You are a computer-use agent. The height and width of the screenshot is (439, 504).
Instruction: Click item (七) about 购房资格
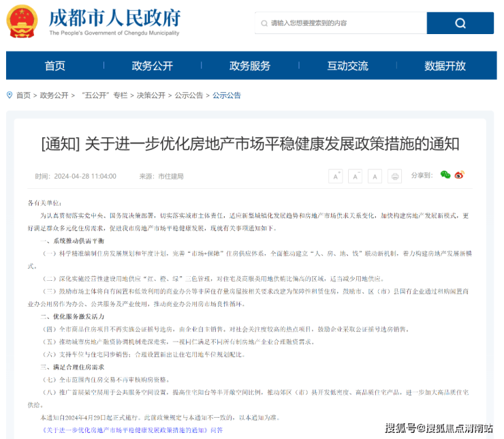tap(106, 380)
